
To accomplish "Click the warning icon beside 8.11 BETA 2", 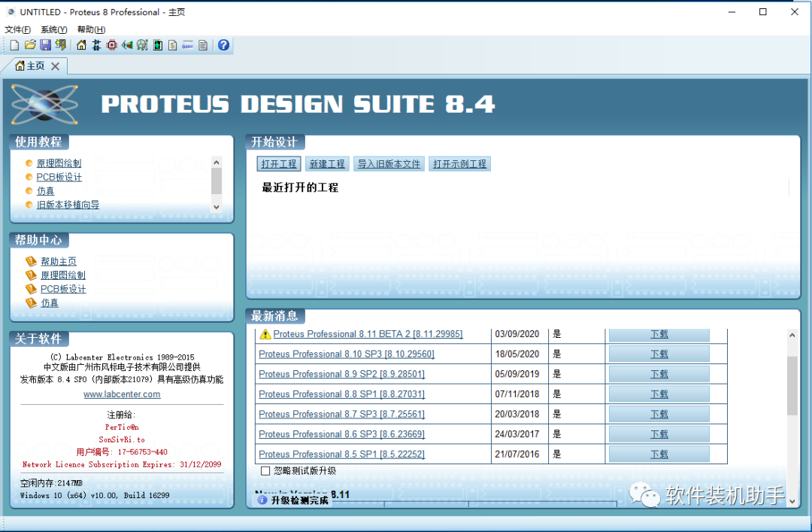I will pyautogui.click(x=265, y=334).
